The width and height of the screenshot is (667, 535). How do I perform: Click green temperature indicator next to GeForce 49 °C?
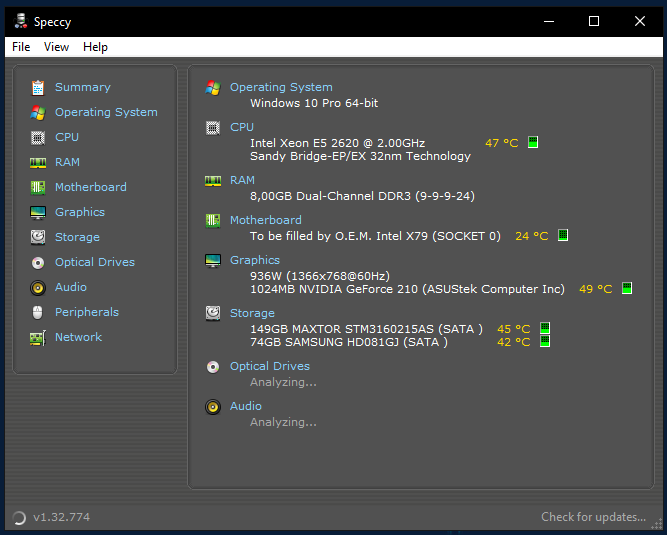pos(627,288)
